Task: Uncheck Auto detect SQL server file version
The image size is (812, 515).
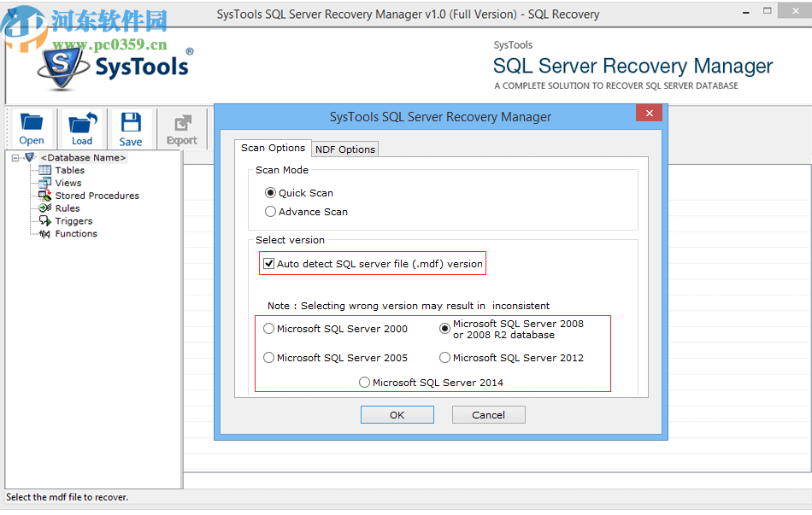Action: (x=268, y=263)
